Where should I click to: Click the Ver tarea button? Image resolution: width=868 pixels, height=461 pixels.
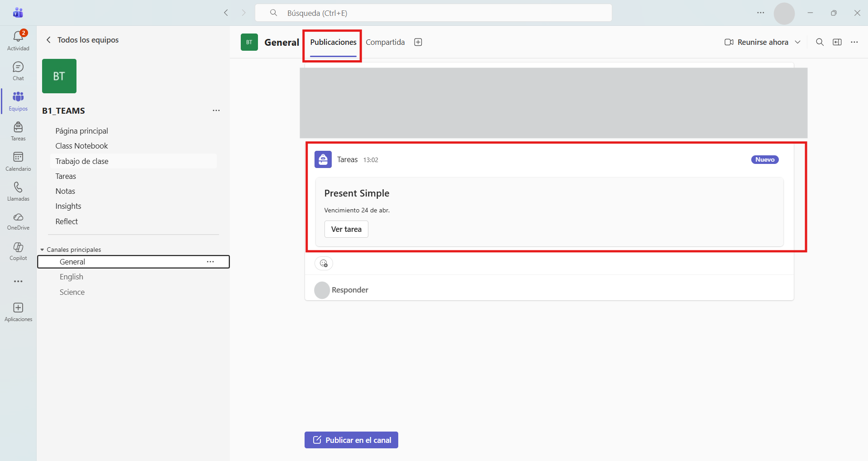tap(346, 229)
